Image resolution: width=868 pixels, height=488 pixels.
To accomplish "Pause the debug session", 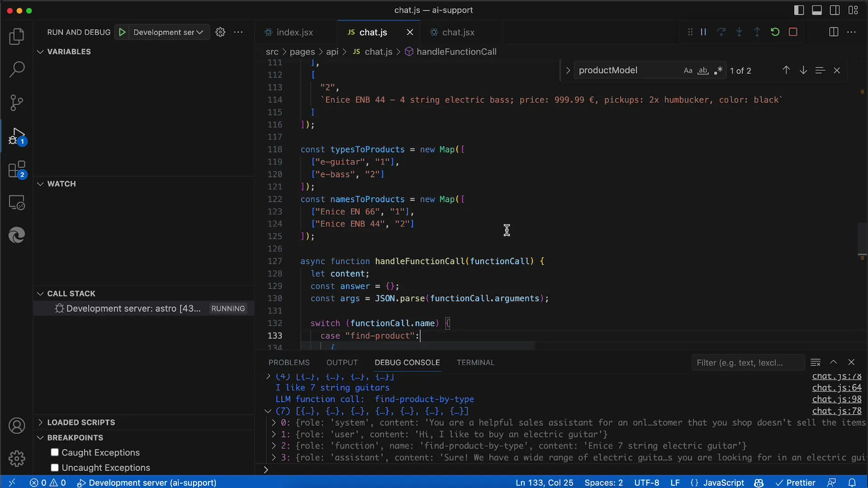I will click(703, 32).
